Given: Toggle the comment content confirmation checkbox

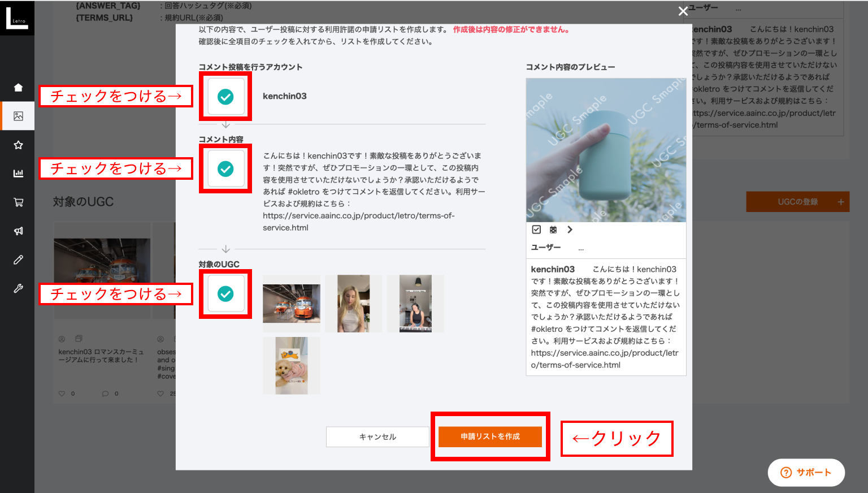Looking at the screenshot, I should [x=225, y=168].
